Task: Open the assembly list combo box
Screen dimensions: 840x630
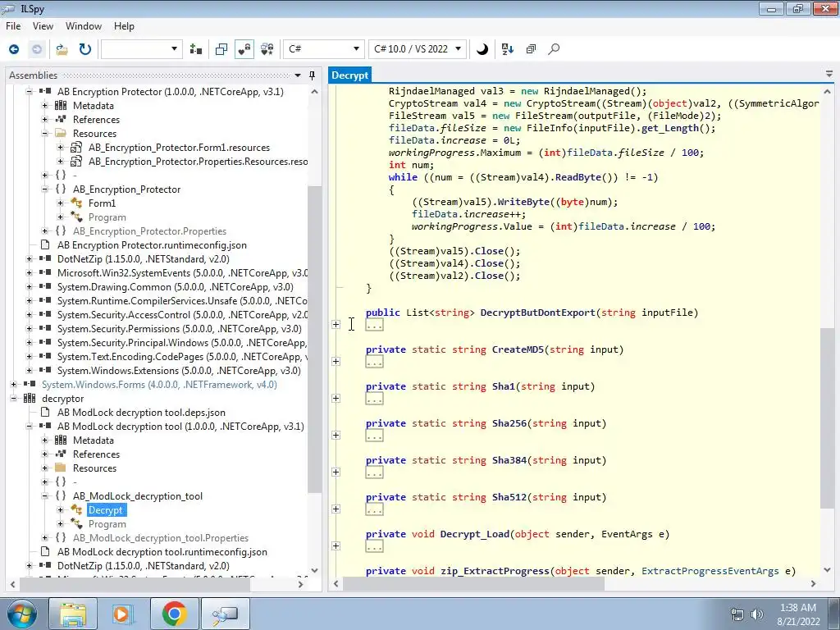Action: pyautogui.click(x=141, y=49)
